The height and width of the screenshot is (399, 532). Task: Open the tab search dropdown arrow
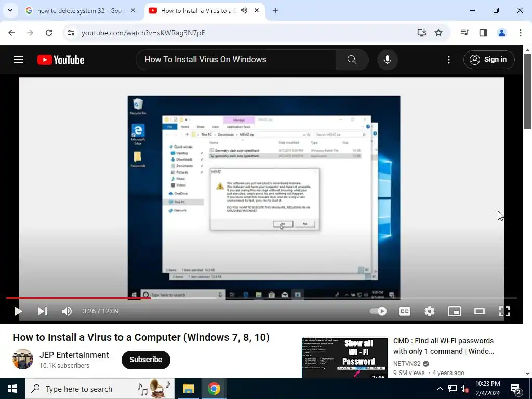pos(10,10)
